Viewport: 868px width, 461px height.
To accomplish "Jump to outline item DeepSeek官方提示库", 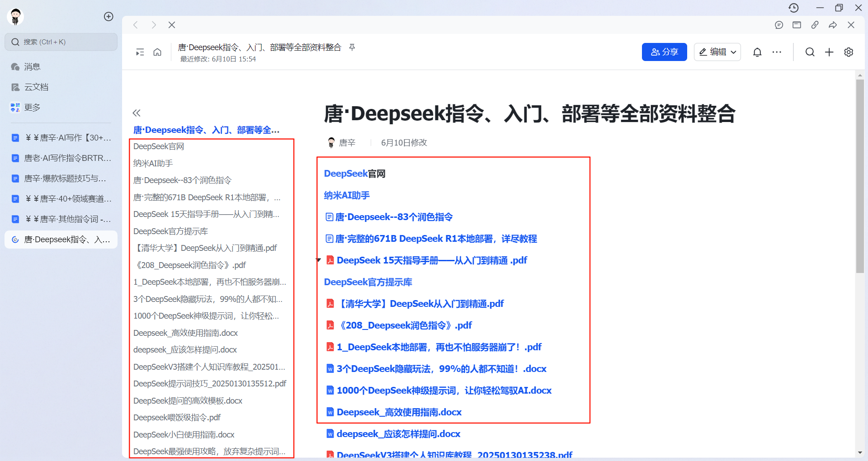I will click(x=170, y=231).
